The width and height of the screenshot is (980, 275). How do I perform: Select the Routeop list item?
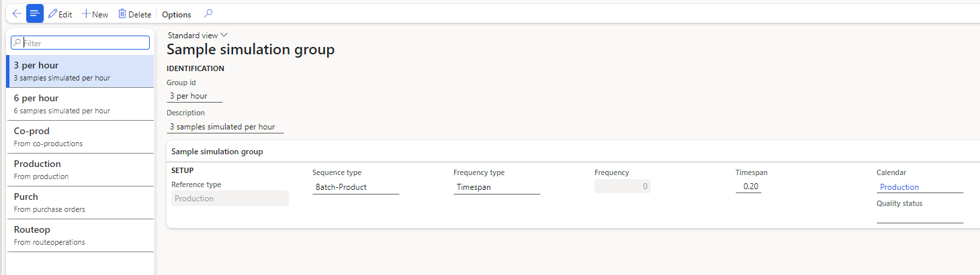pyautogui.click(x=80, y=235)
